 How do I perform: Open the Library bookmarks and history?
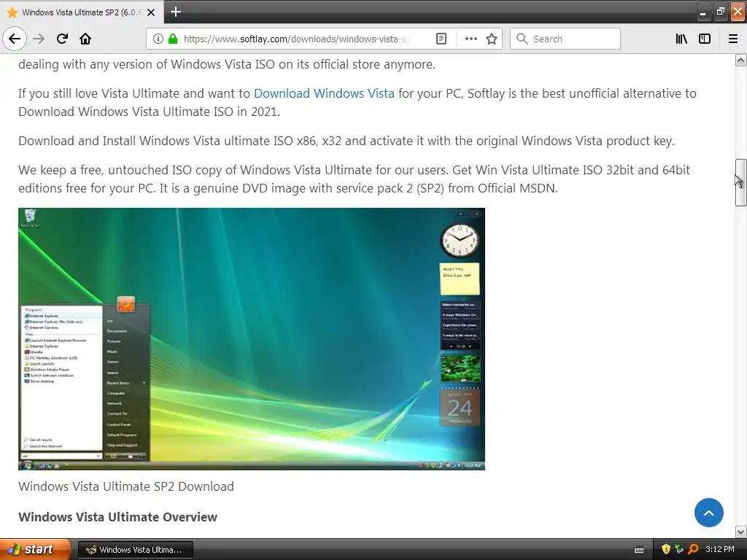pyautogui.click(x=682, y=39)
